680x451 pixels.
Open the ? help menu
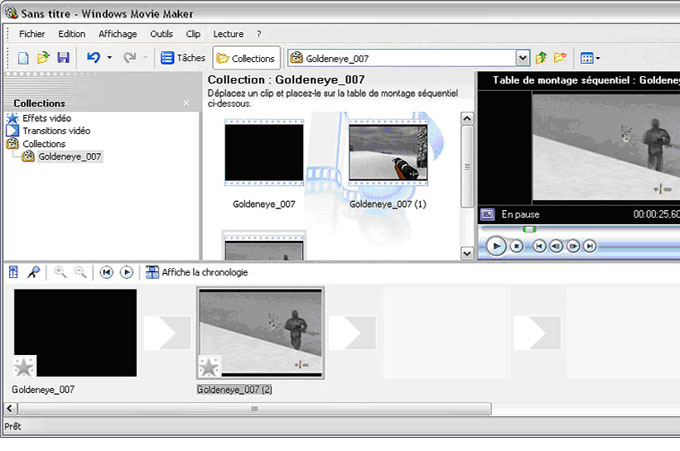259,34
